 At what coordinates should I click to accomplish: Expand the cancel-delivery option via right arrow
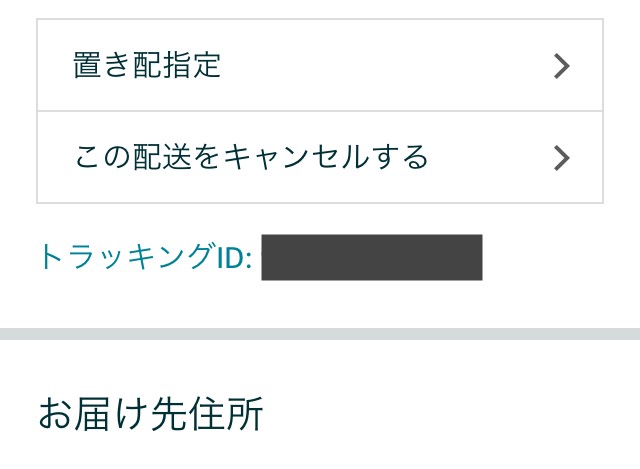(562, 158)
